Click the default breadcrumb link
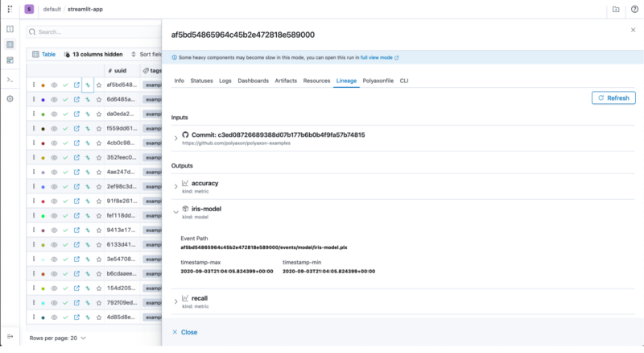Viewport: 644px width, 353px height. [x=52, y=9]
